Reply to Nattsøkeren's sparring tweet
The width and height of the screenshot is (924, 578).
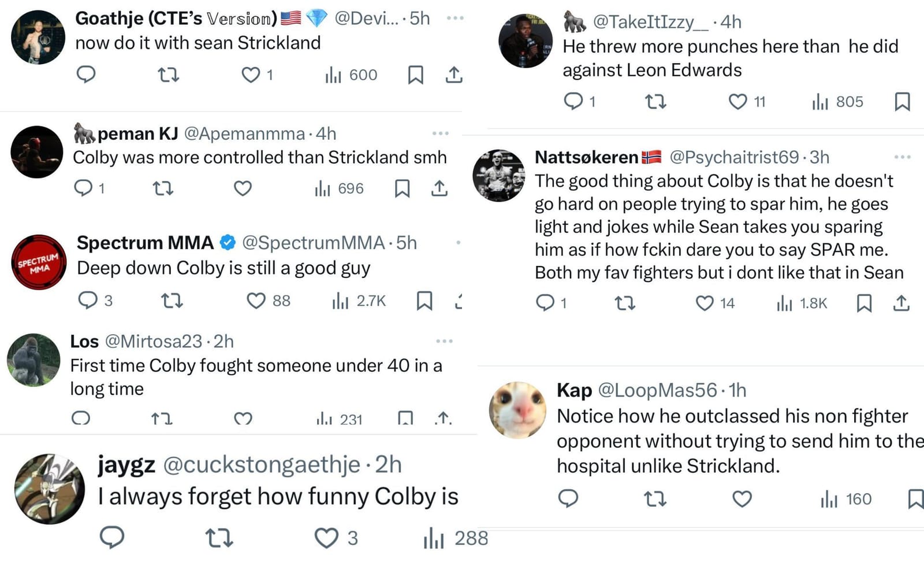(546, 302)
